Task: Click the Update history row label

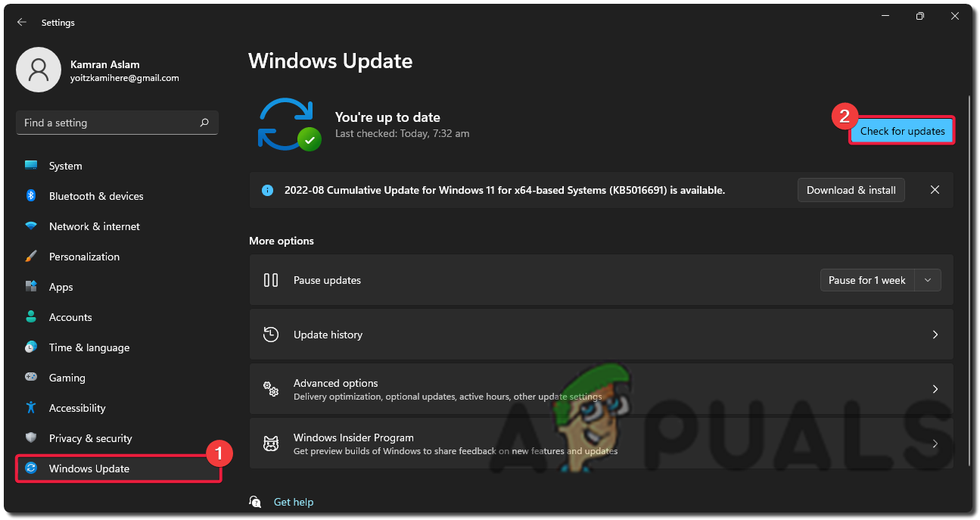Action: pos(328,335)
